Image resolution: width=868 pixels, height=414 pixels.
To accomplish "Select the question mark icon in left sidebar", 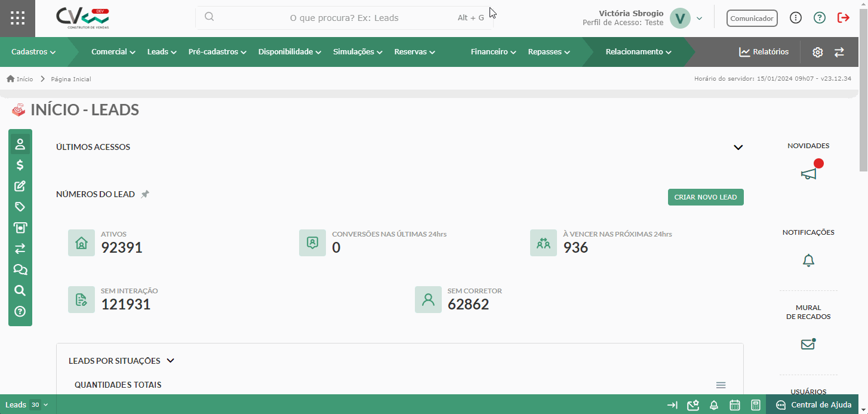I will pyautogui.click(x=20, y=311).
